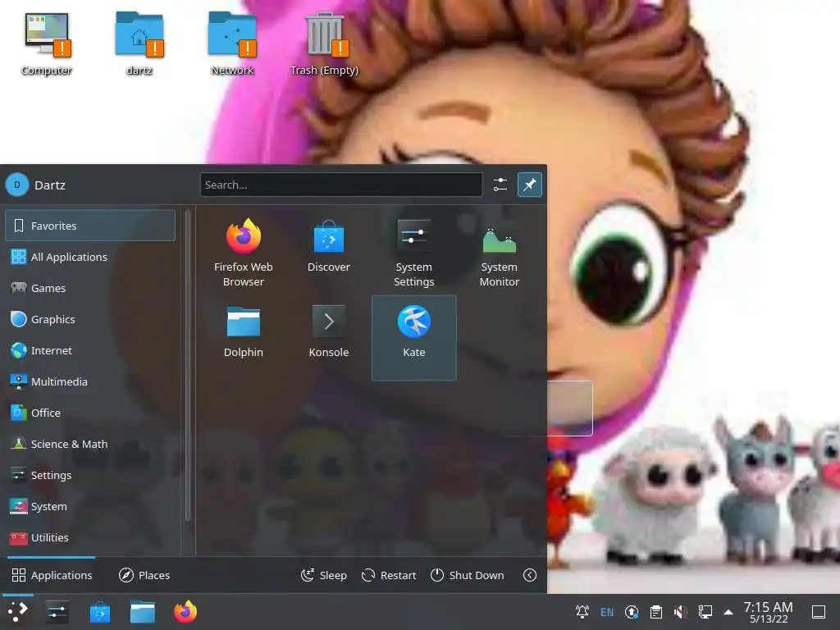
Task: Open System Settings from the taskbar
Action: [x=57, y=612]
